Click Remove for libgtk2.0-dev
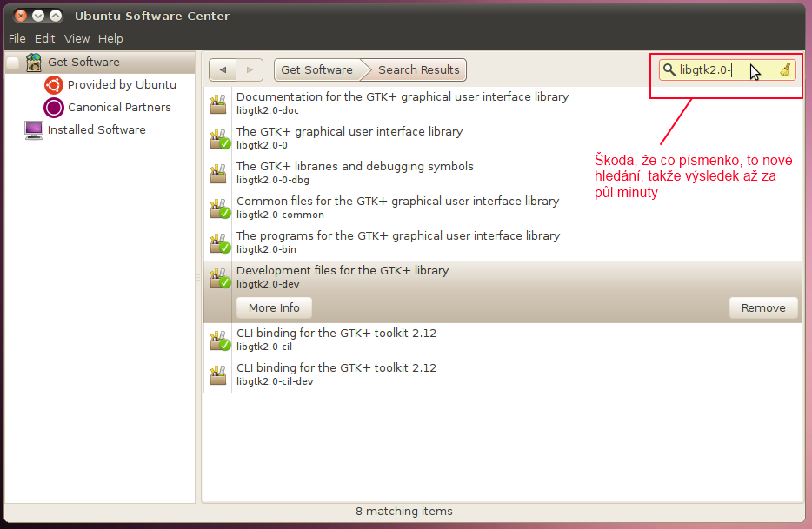The height and width of the screenshot is (529, 812). pyautogui.click(x=763, y=308)
